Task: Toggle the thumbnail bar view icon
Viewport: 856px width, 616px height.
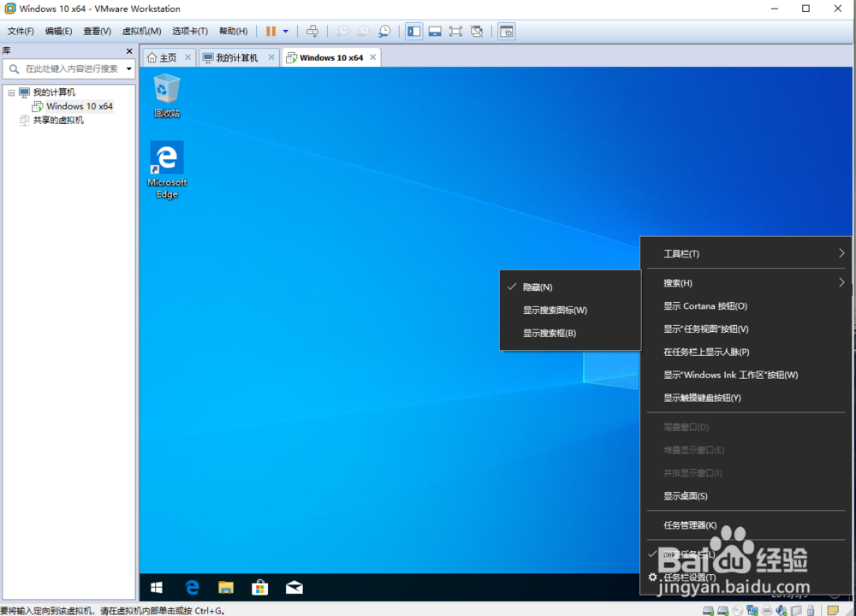Action: (x=435, y=31)
